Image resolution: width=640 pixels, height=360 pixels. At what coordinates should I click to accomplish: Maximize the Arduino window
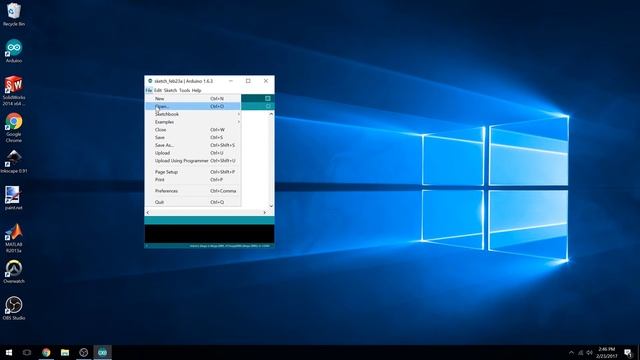(248, 81)
